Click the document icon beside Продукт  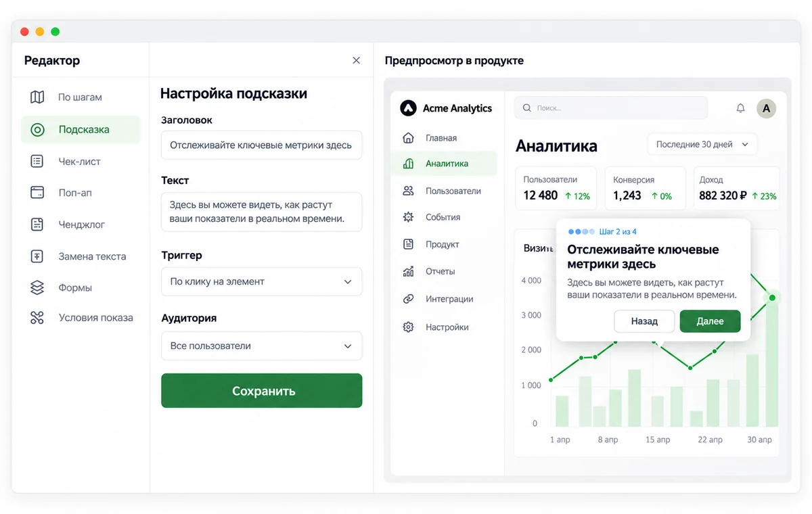click(408, 244)
